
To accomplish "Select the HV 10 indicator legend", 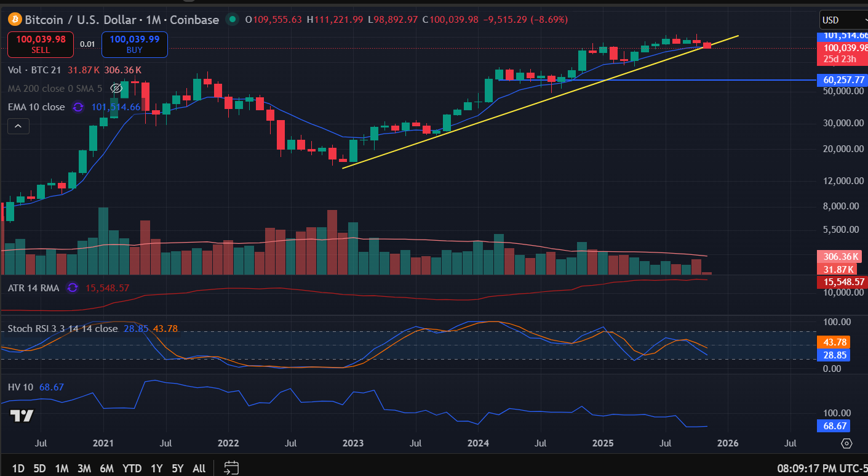I will [x=21, y=387].
